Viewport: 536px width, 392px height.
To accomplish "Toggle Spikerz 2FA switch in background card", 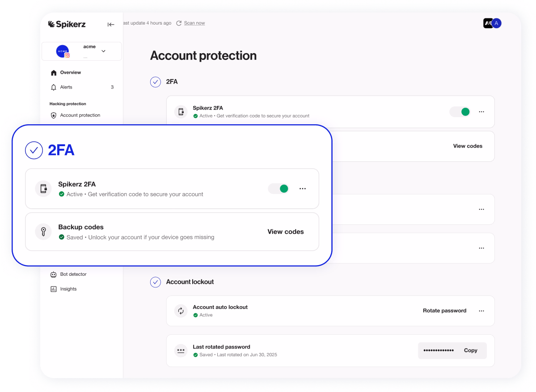I will coord(460,112).
